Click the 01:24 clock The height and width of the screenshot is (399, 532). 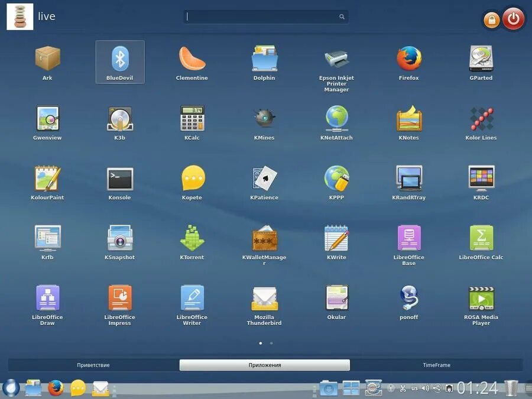pyautogui.click(x=478, y=388)
